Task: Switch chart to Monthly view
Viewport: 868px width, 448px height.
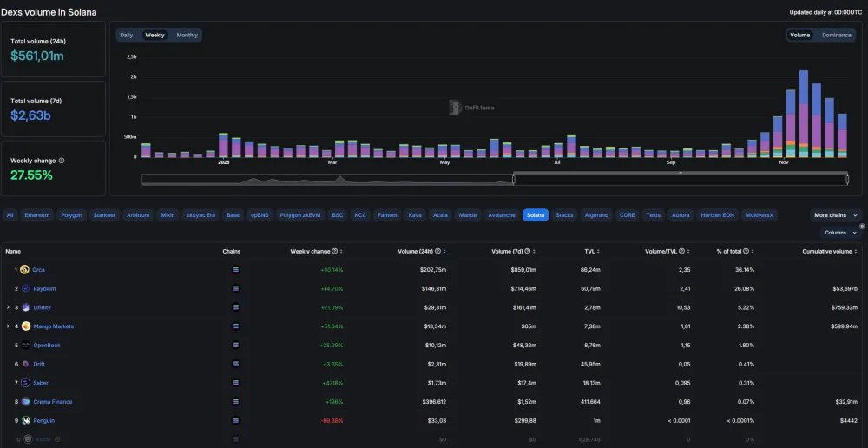Action: tap(187, 35)
